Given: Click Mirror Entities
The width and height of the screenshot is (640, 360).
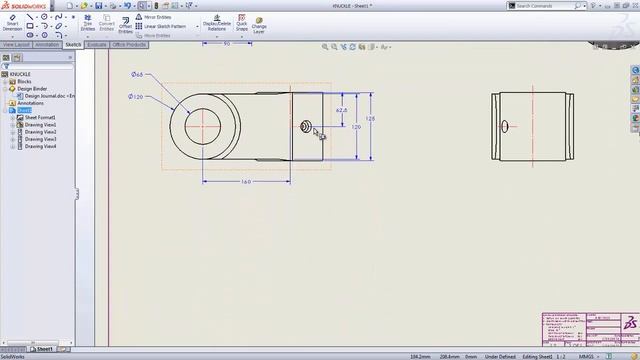Looking at the screenshot, I should click(x=153, y=17).
